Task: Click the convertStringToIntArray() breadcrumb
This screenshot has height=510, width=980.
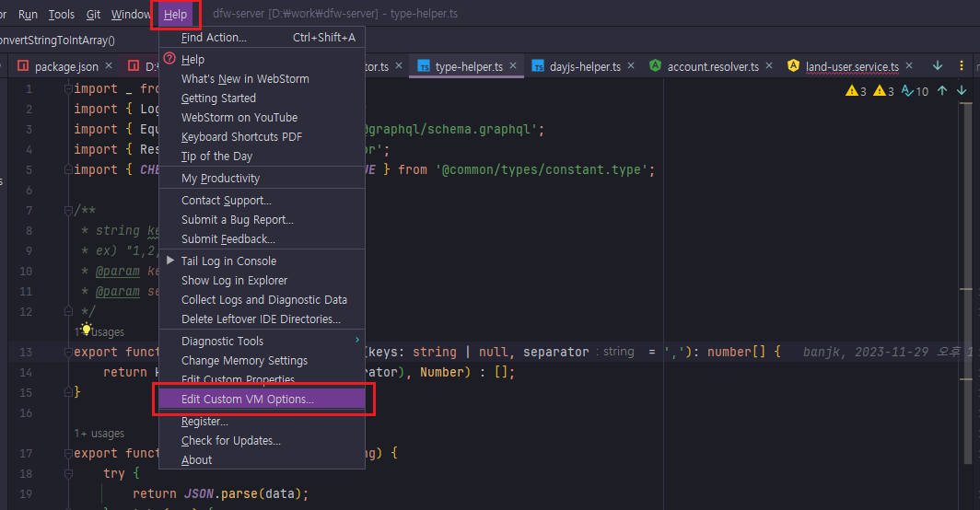Action: click(57, 40)
